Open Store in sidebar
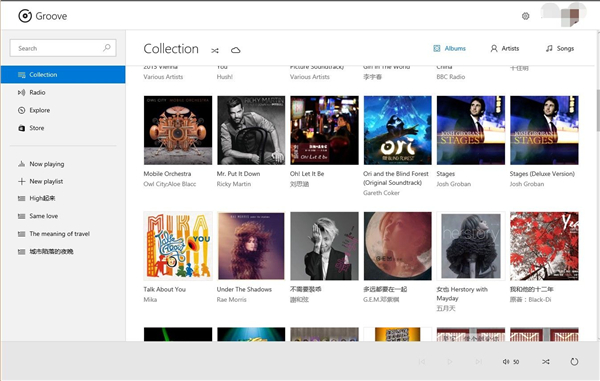 click(63, 128)
